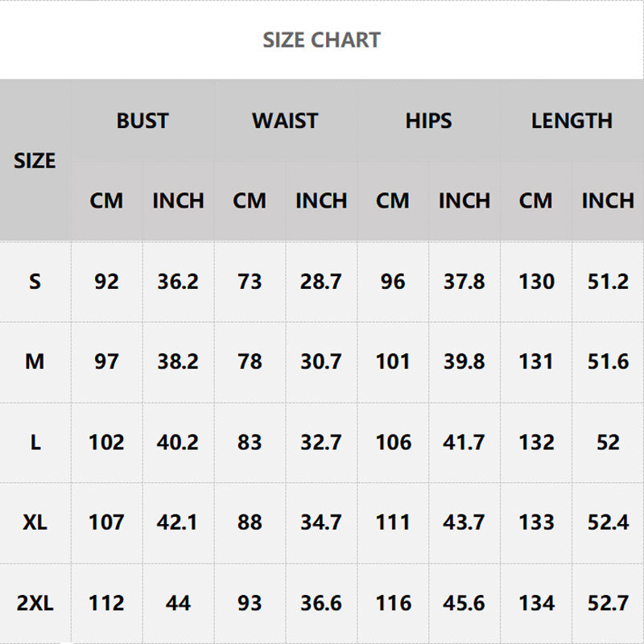644x644 pixels.
Task: Click the LENGTH column header
Action: coord(572,121)
